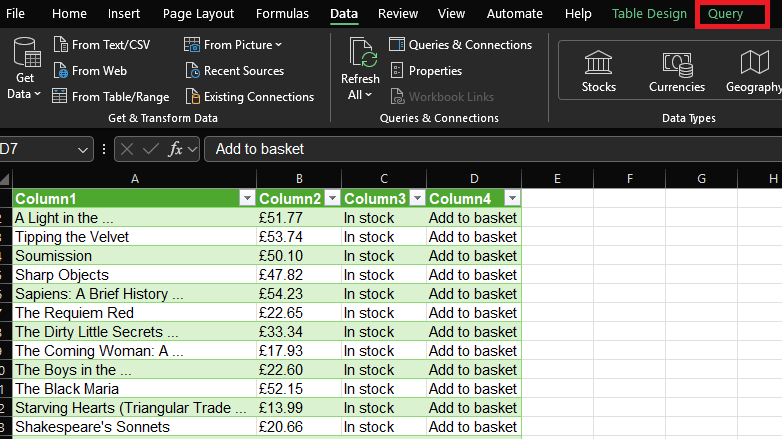Open Insert Function (fx) dialog
782x439 pixels.
[x=175, y=149]
